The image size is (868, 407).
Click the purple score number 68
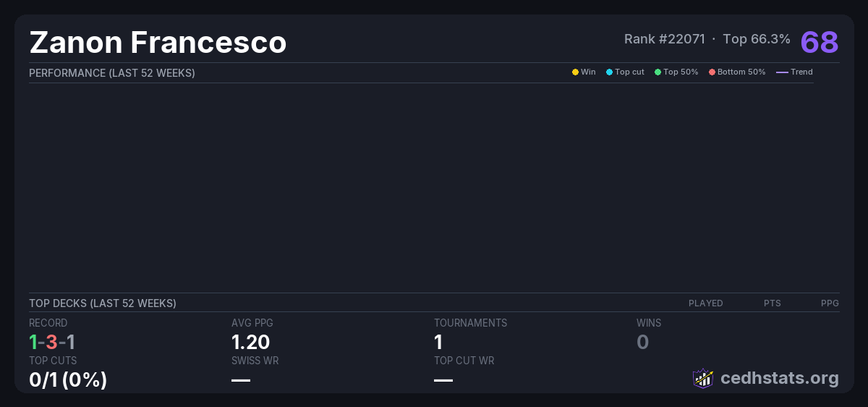tap(819, 42)
